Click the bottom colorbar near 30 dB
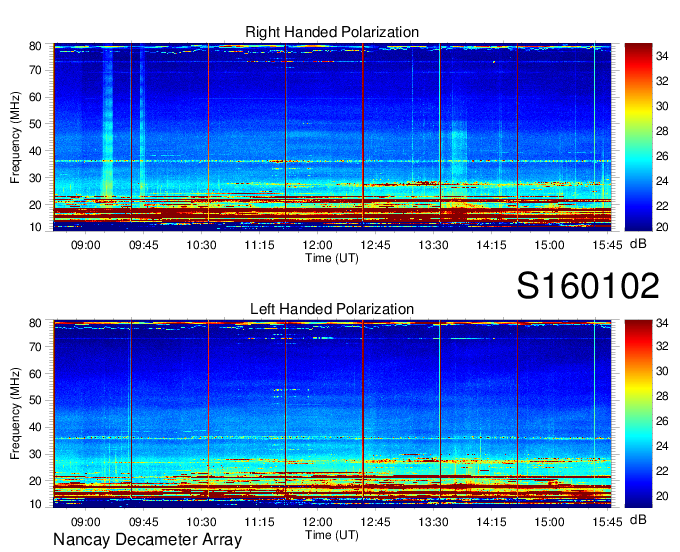 click(638, 371)
